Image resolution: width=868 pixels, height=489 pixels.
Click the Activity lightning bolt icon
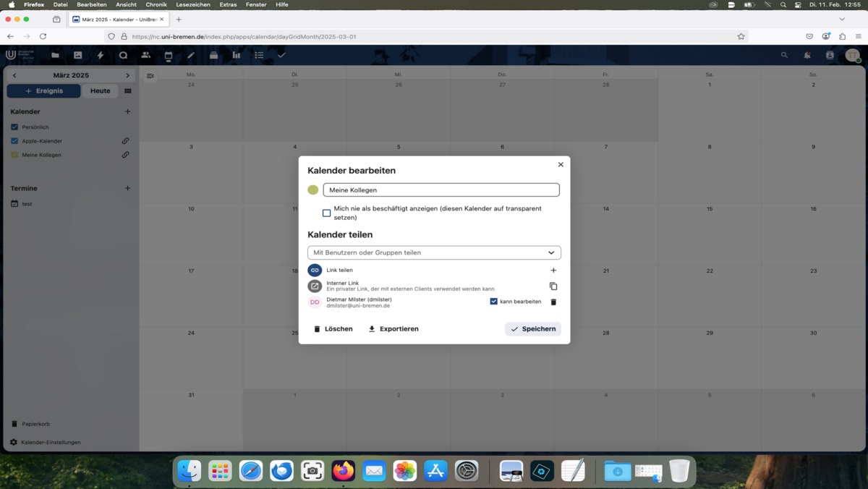101,55
